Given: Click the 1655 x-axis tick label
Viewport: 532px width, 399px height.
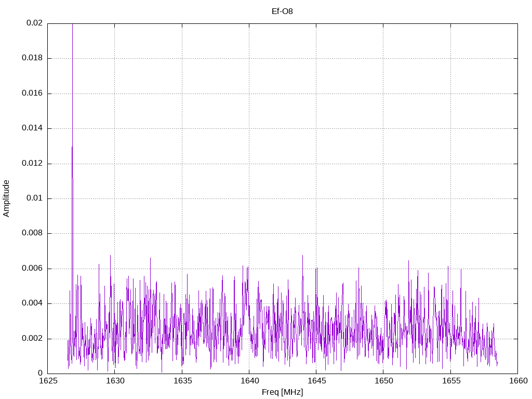Looking at the screenshot, I should [450, 381].
